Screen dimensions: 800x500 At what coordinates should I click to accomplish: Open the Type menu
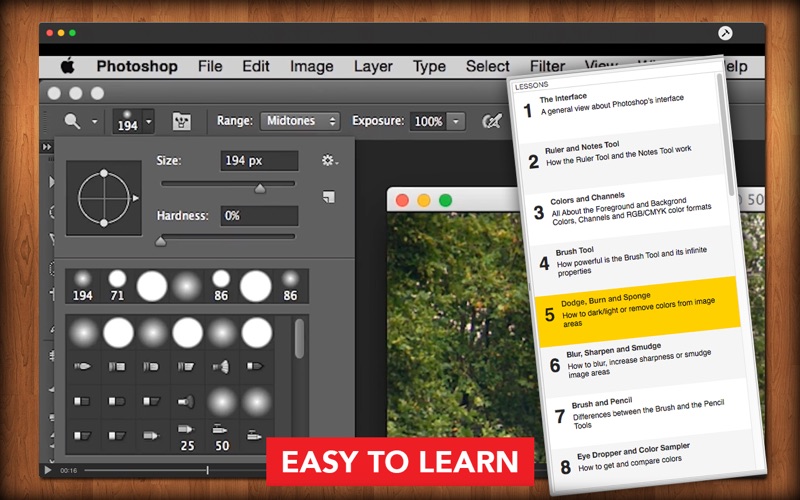pyautogui.click(x=429, y=66)
